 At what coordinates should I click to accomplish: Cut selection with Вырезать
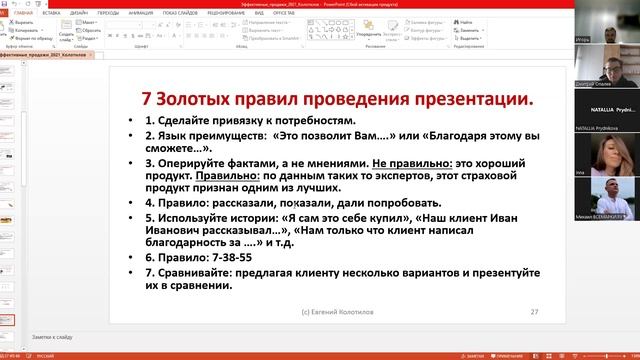21,22
